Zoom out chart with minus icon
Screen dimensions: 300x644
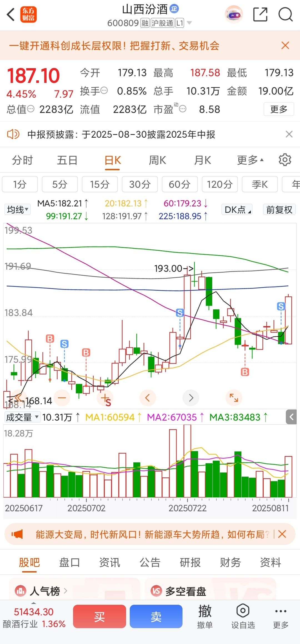(x=62, y=398)
